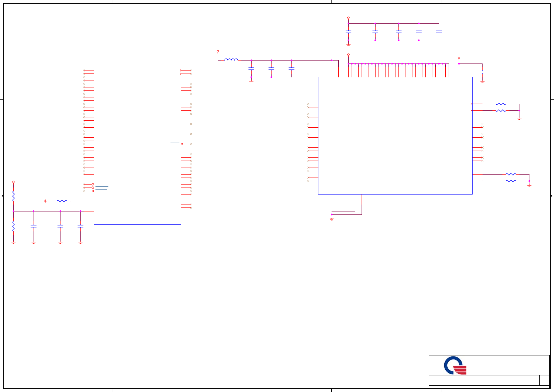Select the lone capacitor in the top-right corner
554x392 pixels.
point(482,71)
